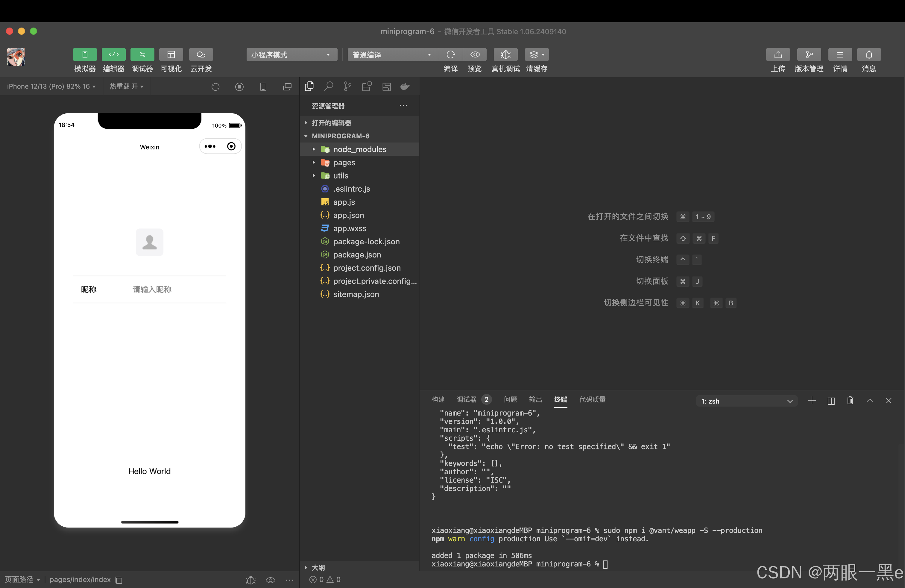
Task: Switch to the 问题 tab
Action: tap(510, 399)
